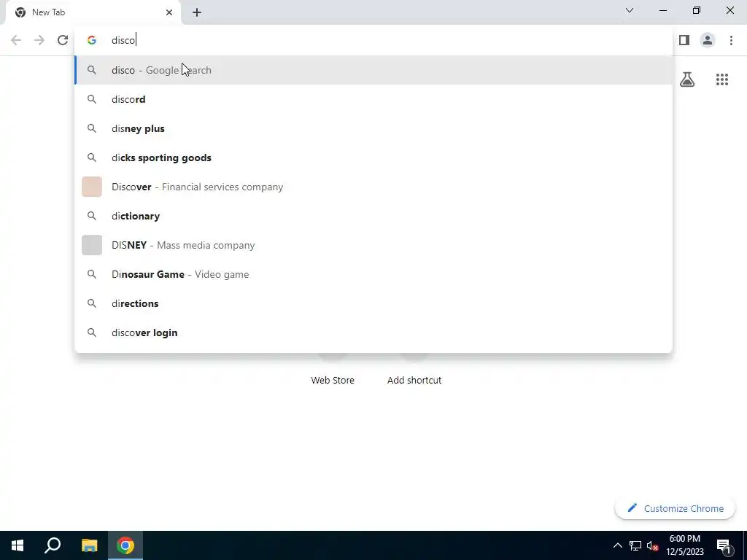Open File Explorer from taskbar
Image resolution: width=747 pixels, height=560 pixels.
click(x=89, y=545)
